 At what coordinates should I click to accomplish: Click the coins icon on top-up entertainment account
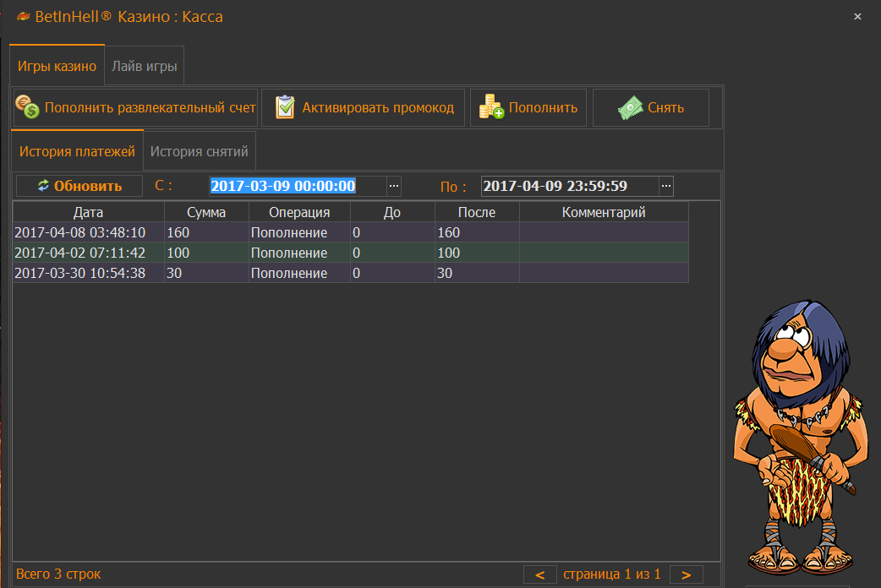point(27,107)
